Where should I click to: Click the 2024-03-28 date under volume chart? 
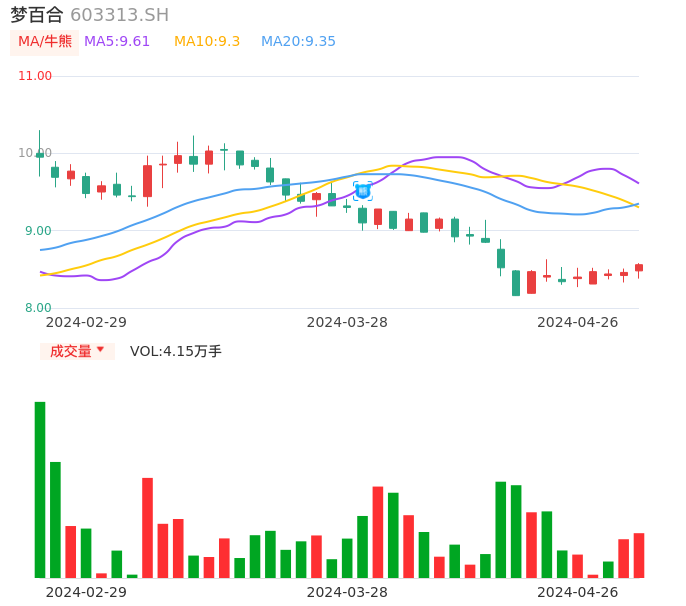click(347, 592)
